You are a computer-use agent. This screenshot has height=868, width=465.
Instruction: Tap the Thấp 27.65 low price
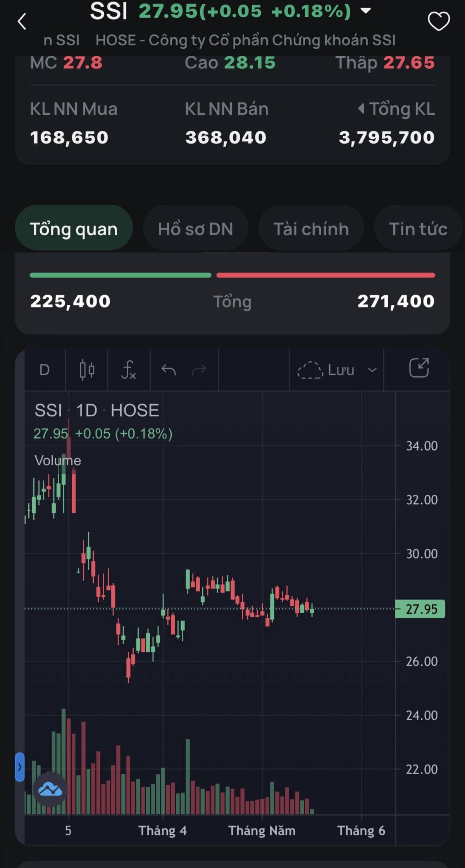pyautogui.click(x=385, y=62)
